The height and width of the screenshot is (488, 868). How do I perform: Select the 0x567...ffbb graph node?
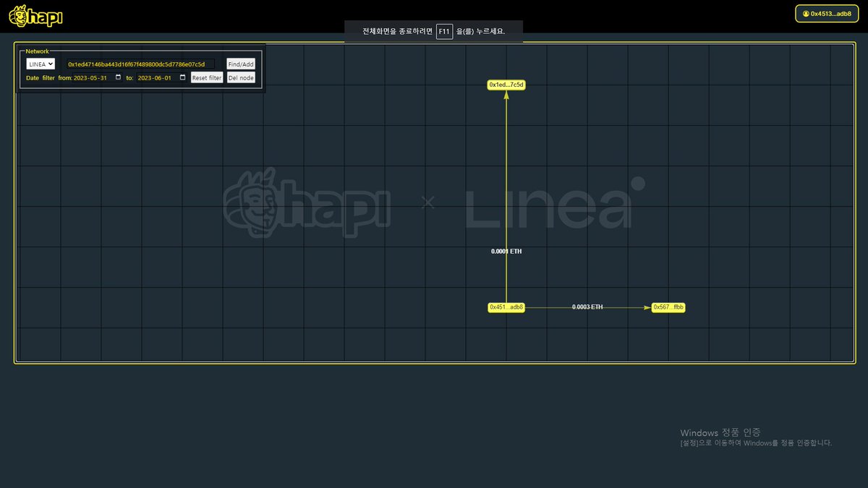(x=668, y=307)
